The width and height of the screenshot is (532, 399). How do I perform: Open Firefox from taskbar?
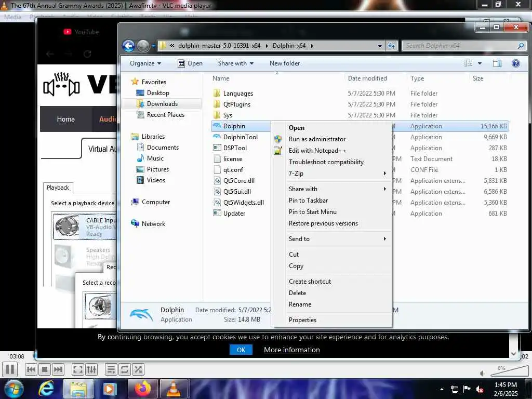click(x=142, y=389)
